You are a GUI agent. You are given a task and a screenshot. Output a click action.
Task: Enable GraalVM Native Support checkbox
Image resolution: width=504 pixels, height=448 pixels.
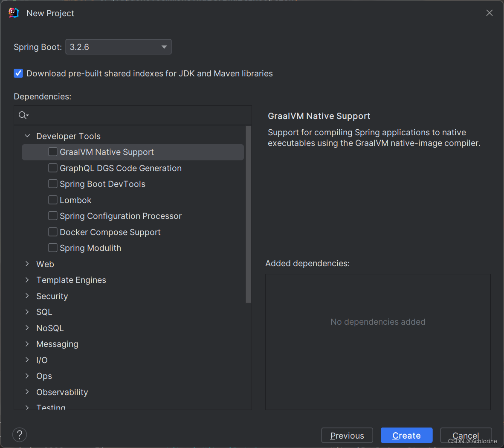tap(53, 152)
